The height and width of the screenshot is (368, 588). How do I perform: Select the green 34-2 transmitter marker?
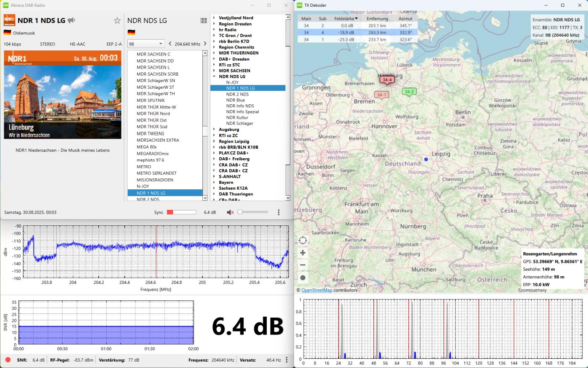pos(409,92)
